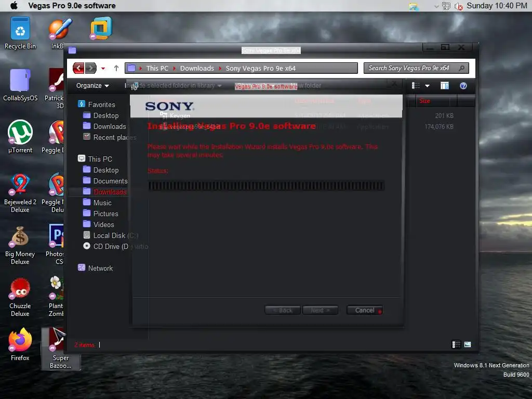The width and height of the screenshot is (532, 399).
Task: Click the Forward arrow in Explorer
Action: 90,68
